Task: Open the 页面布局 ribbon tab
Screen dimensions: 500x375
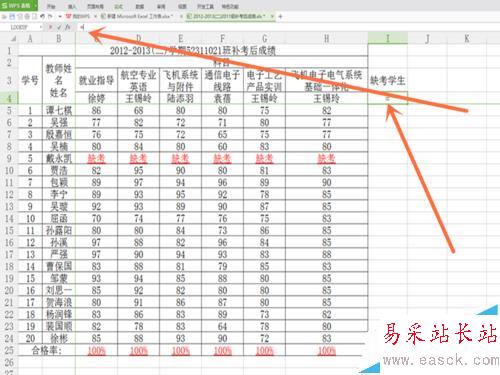Action: [x=95, y=6]
